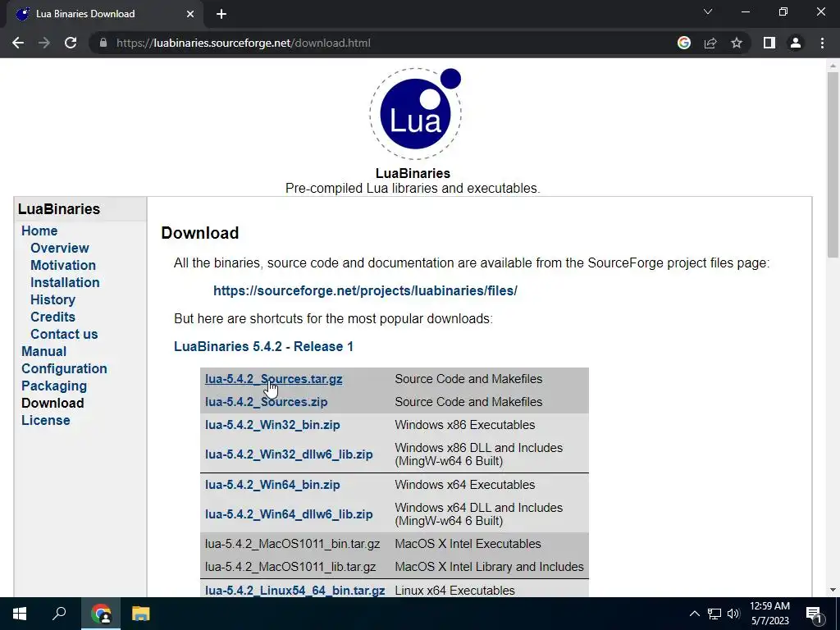Open the Windows Start menu
The image size is (840, 630).
[x=20, y=614]
